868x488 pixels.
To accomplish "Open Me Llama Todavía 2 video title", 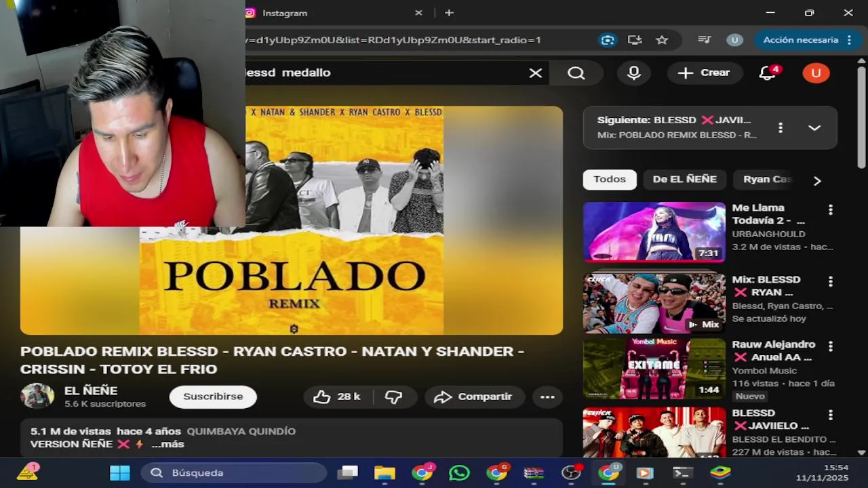I will [x=768, y=214].
